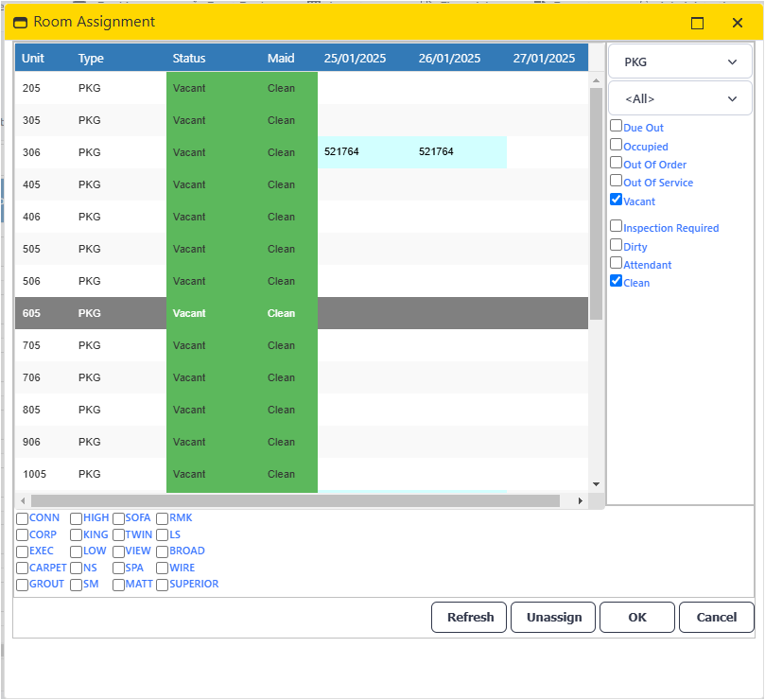Viewport: 765px width, 700px height.
Task: Confirm with the OK button
Action: point(637,618)
